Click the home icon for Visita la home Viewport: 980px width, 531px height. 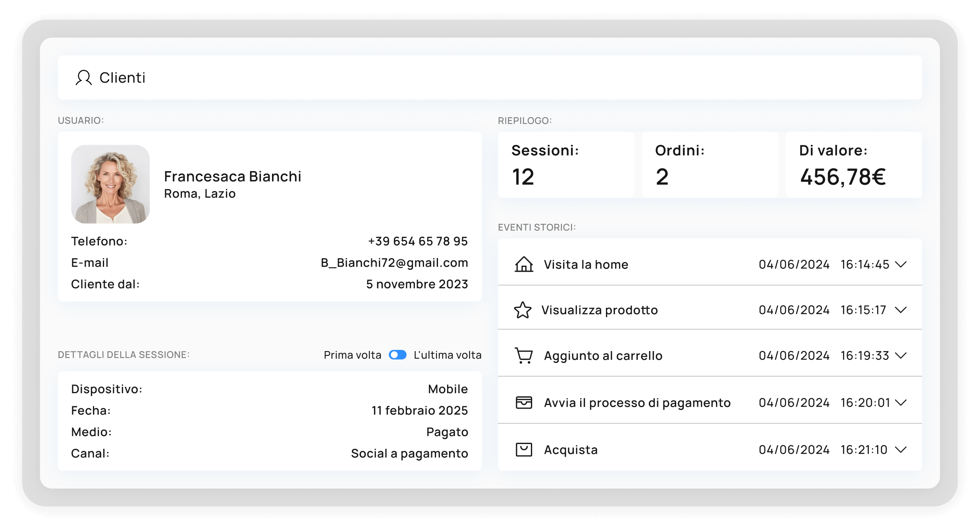(524, 264)
